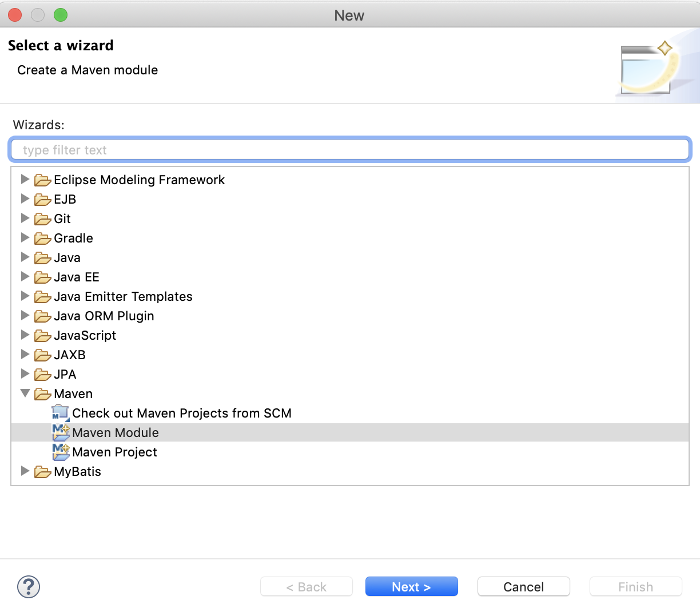
Task: Expand the EJB category arrow
Action: (25, 199)
